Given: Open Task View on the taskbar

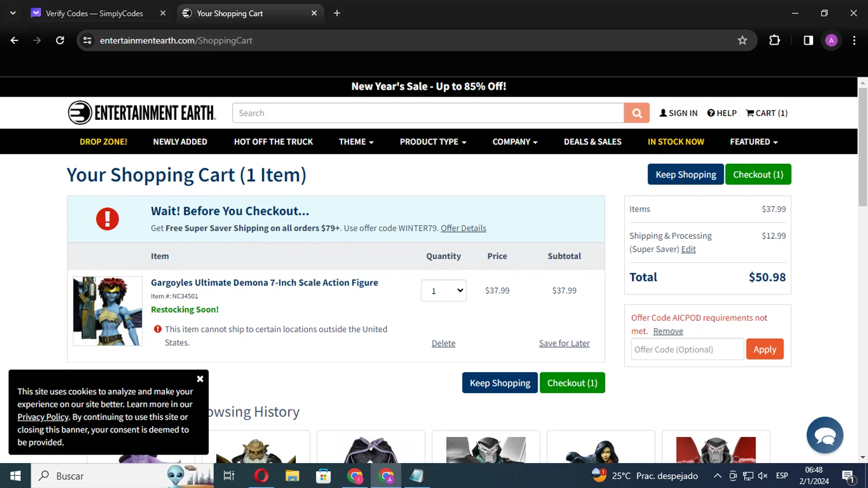Looking at the screenshot, I should [x=229, y=476].
